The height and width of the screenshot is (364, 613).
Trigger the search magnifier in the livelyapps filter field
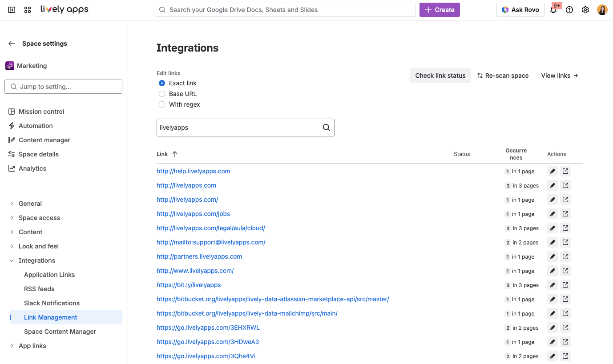coord(327,128)
